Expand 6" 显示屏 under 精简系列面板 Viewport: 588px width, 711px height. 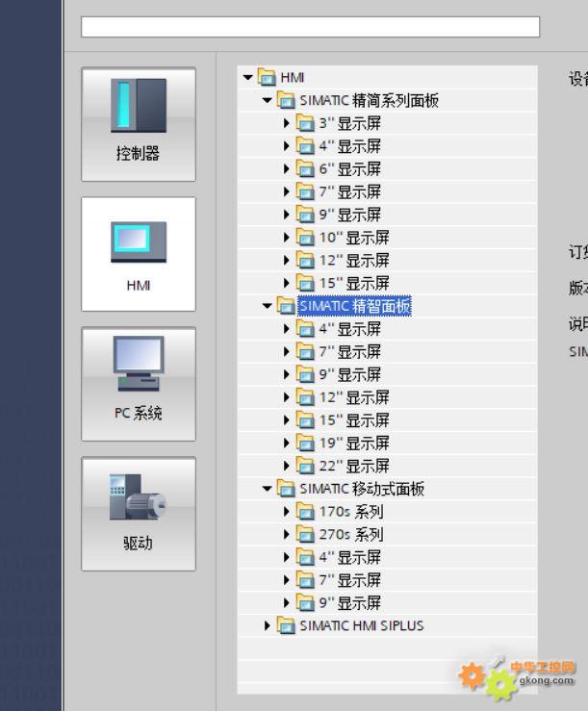pos(286,168)
